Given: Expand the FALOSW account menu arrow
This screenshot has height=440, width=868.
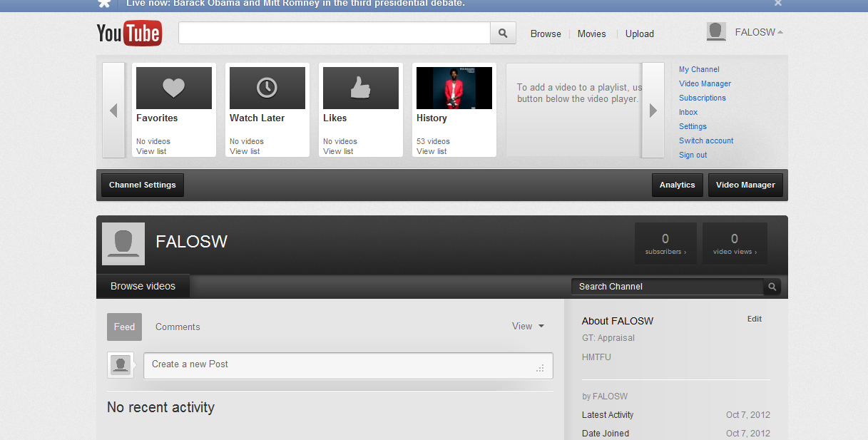Looking at the screenshot, I should 780,32.
